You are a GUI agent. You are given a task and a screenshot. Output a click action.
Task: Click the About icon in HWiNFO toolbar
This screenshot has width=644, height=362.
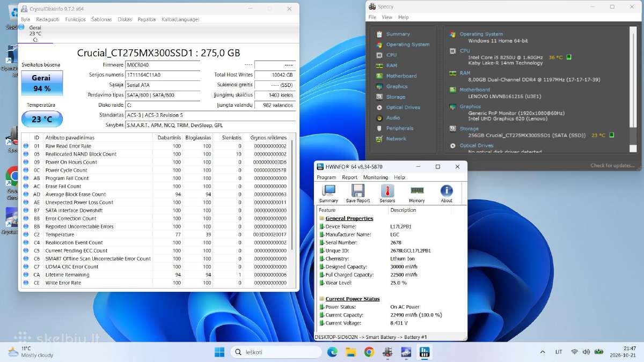447,194
